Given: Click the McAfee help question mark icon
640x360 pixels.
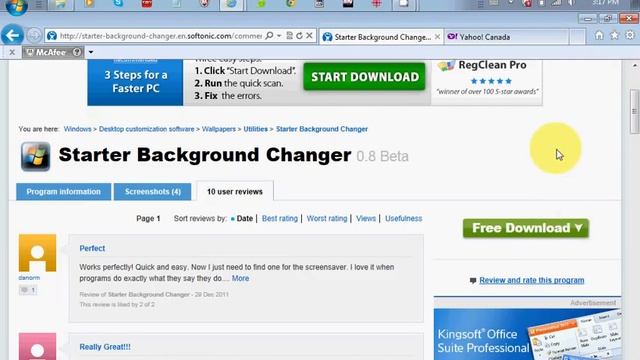Looking at the screenshot, I should click(x=77, y=52).
